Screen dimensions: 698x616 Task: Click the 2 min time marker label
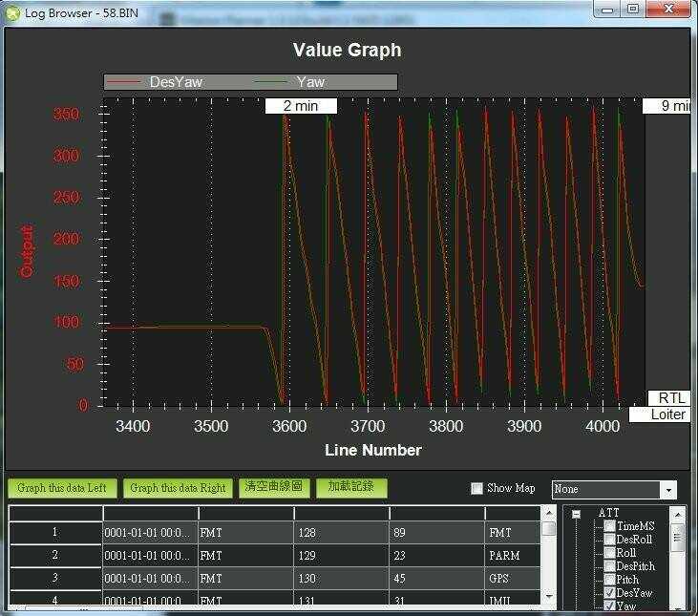[300, 106]
